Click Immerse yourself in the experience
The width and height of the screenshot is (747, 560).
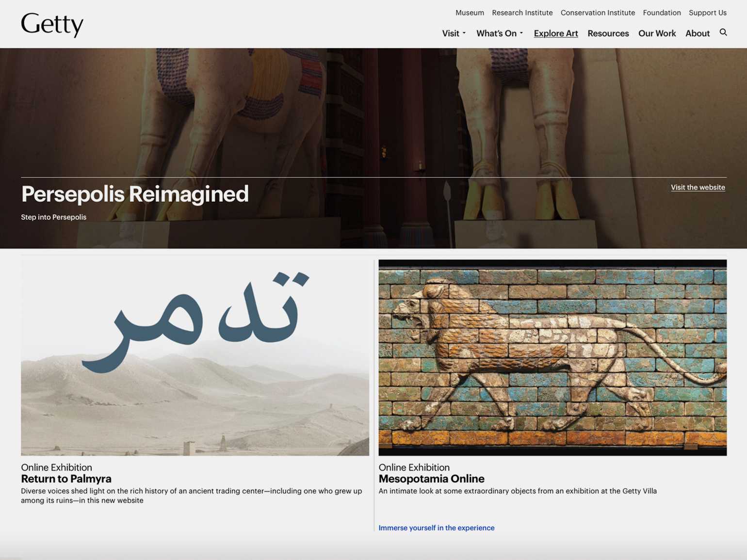click(x=436, y=528)
